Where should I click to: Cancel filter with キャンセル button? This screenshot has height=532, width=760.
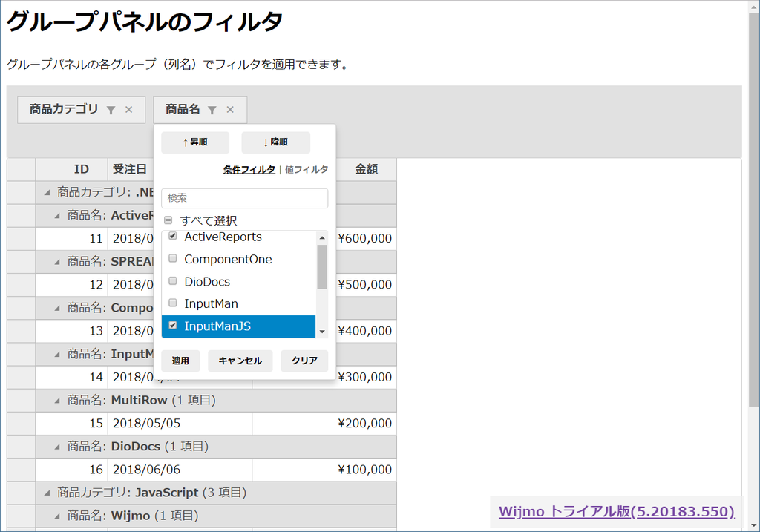click(240, 361)
